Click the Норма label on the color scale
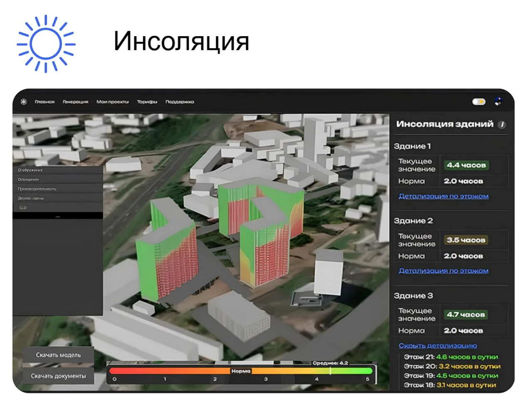Image resolution: width=532 pixels, height=412 pixels. (x=241, y=371)
